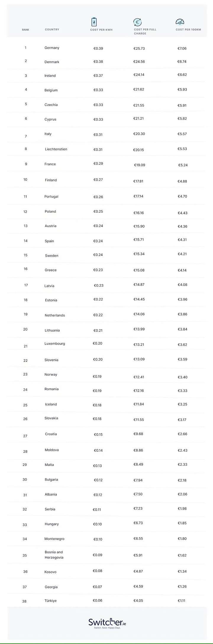Click rank number 38 in the table
This screenshot has width=213, height=644.
coord(24,601)
